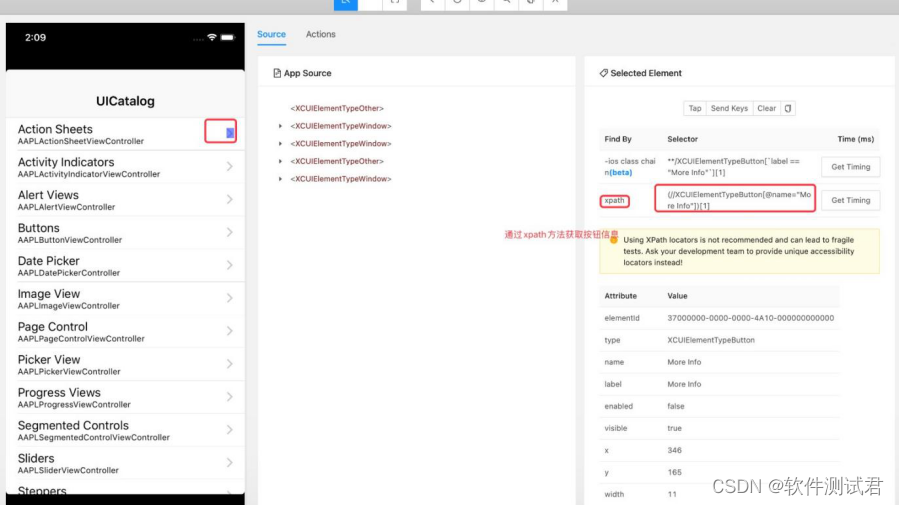899x505 pixels.
Task: Click Get Timing for xpath selector
Action: (x=850, y=200)
